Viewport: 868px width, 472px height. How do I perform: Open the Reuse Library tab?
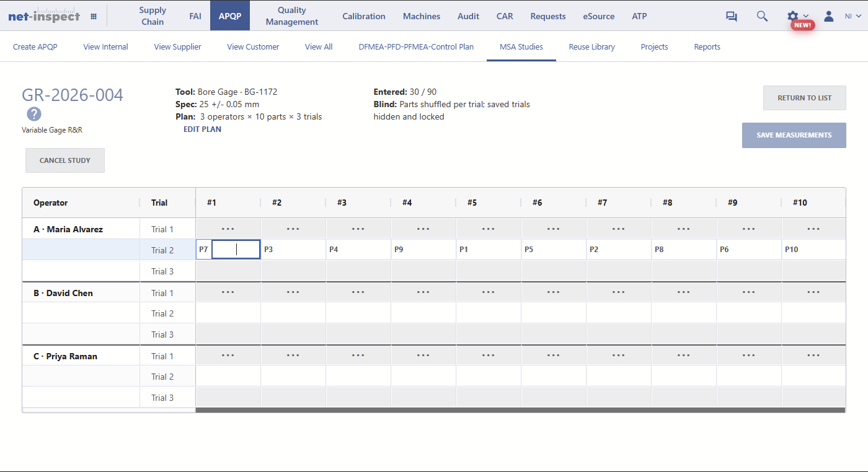click(592, 46)
